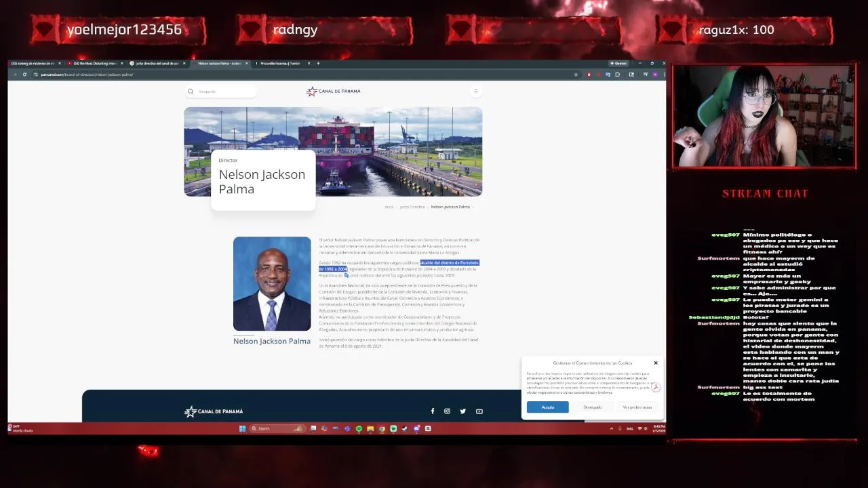
Task: Click the Nelson Jackson Palma portrait photo
Action: click(x=272, y=283)
